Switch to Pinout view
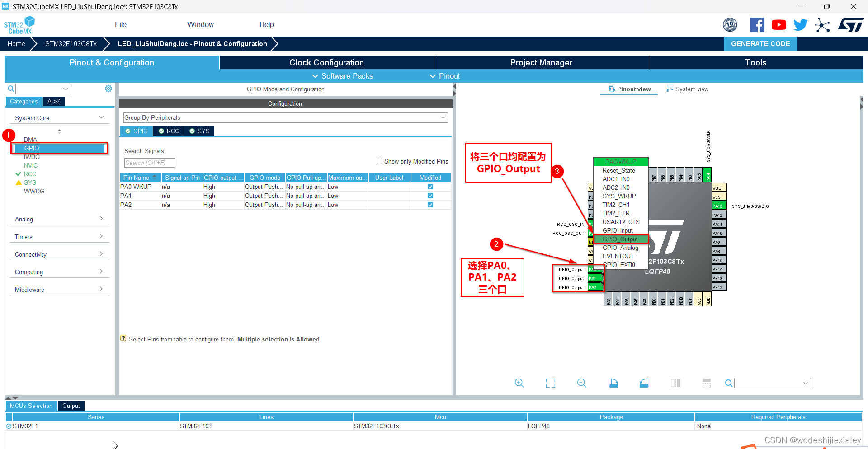Screen dimensions: 868x449 click(x=629, y=89)
